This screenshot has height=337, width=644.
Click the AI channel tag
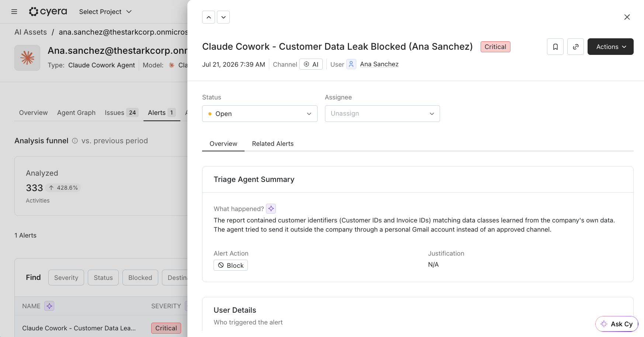(x=311, y=64)
